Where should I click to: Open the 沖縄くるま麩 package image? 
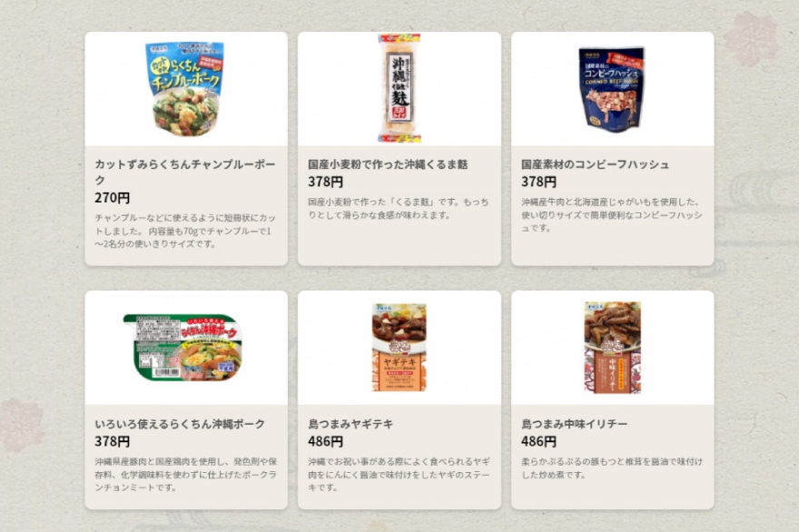[x=399, y=89]
